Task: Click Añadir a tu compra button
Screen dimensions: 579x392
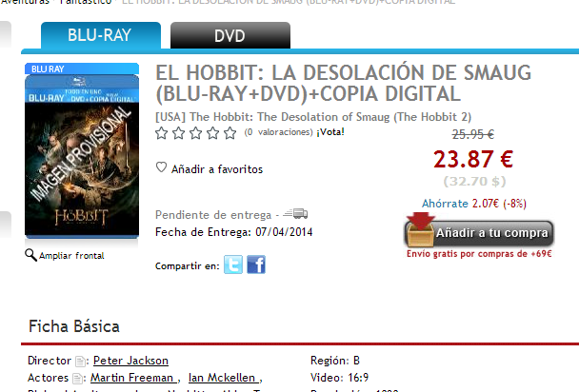Action: 479,233
